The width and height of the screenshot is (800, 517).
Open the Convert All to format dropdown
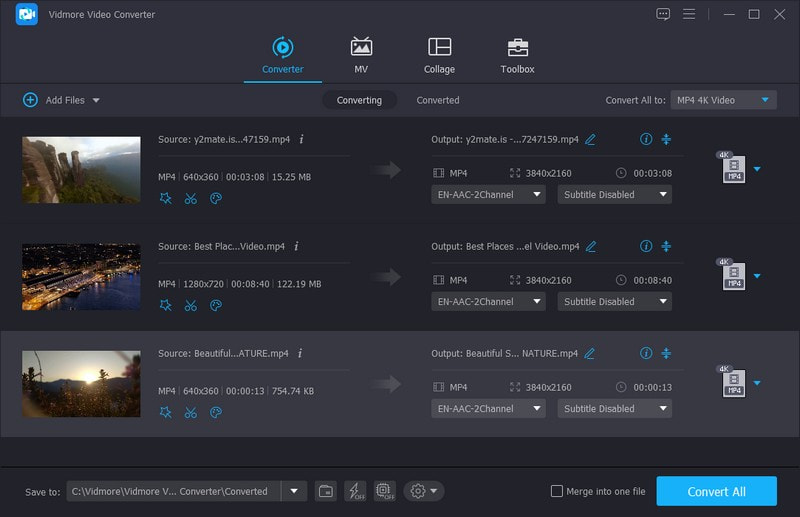pos(723,100)
